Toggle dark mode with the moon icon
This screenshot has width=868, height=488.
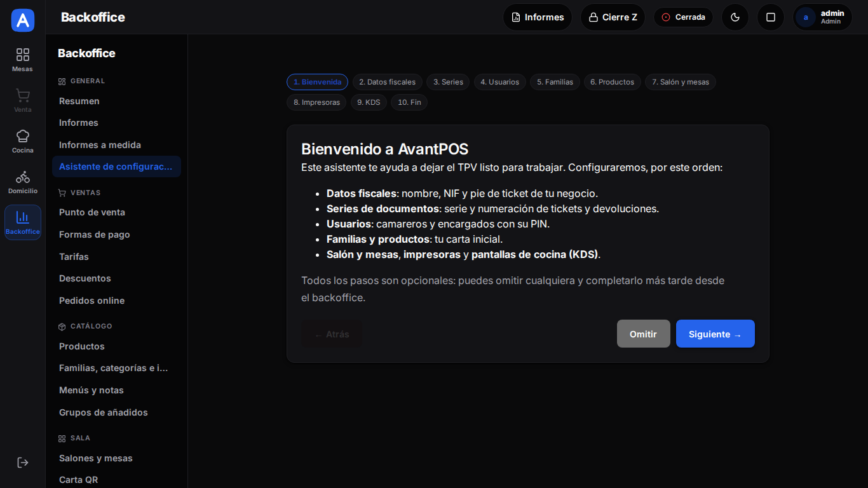[735, 17]
